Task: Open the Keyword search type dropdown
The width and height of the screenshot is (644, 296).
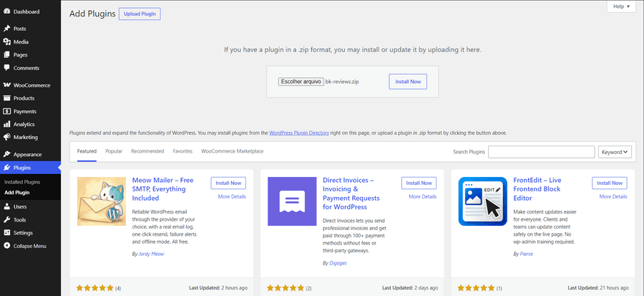Action: click(615, 152)
